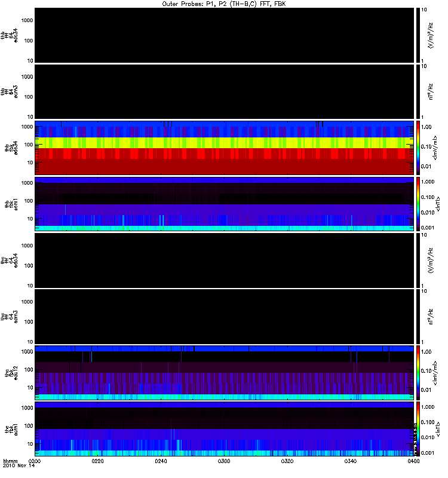This screenshot has height=478, width=448.
Task: Click the 0.01 color bar value for thc fbk edc12
Action: click(x=426, y=390)
